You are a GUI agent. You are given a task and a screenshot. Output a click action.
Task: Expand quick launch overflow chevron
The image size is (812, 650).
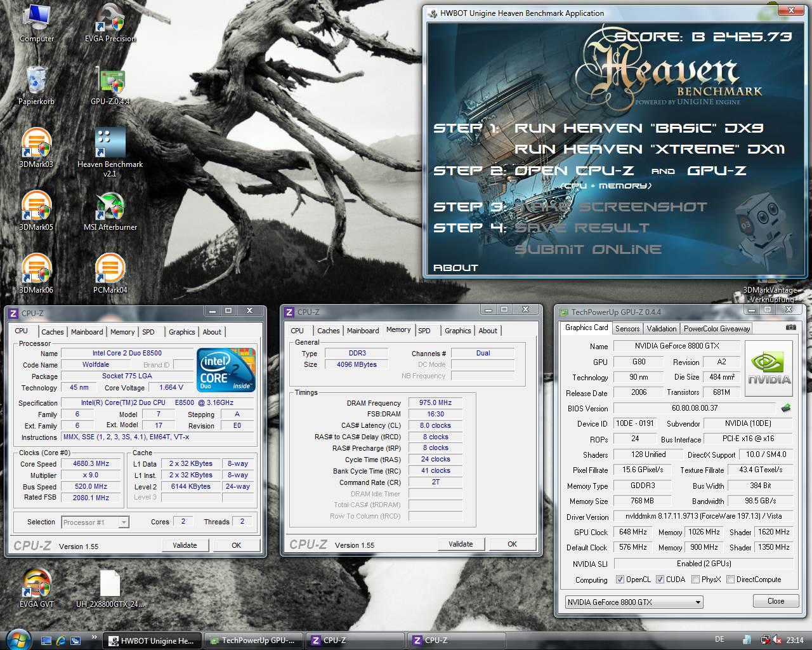tap(95, 637)
